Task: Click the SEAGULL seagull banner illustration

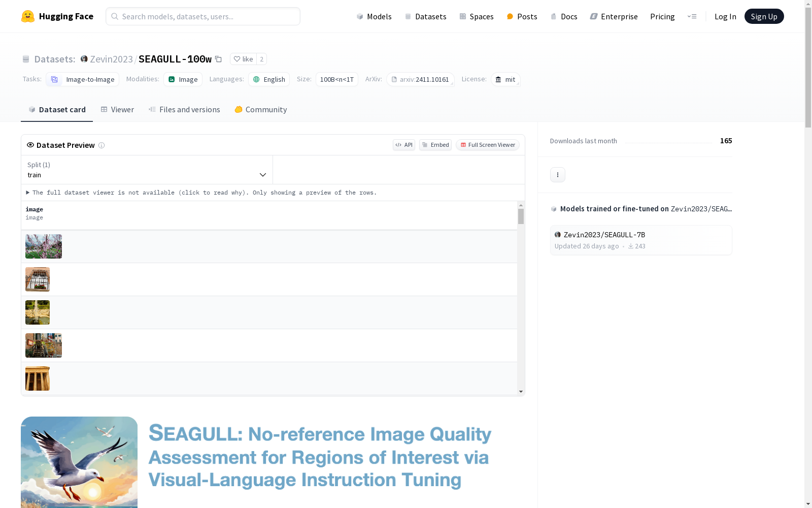Action: point(79,462)
